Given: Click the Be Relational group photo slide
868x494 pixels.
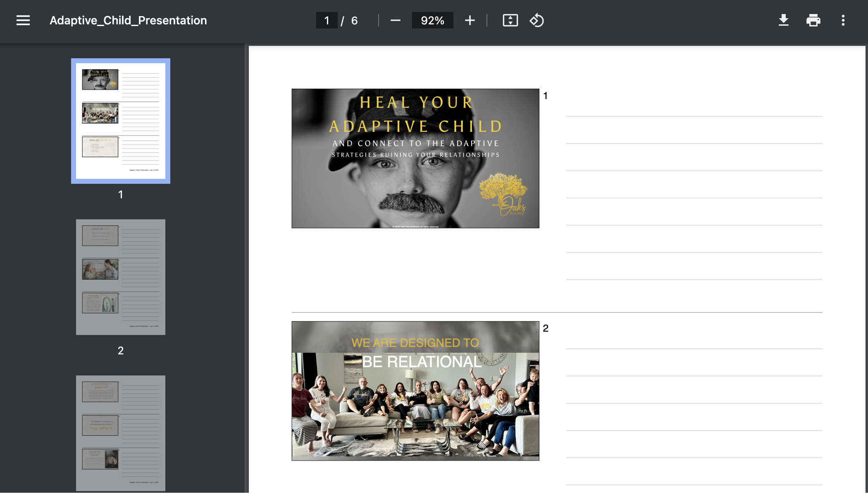Looking at the screenshot, I should click(x=415, y=391).
